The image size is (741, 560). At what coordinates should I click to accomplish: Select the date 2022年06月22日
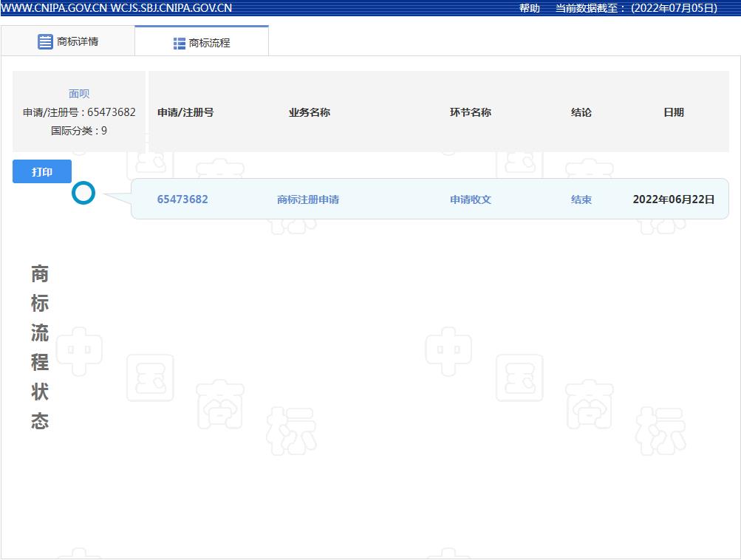click(674, 199)
